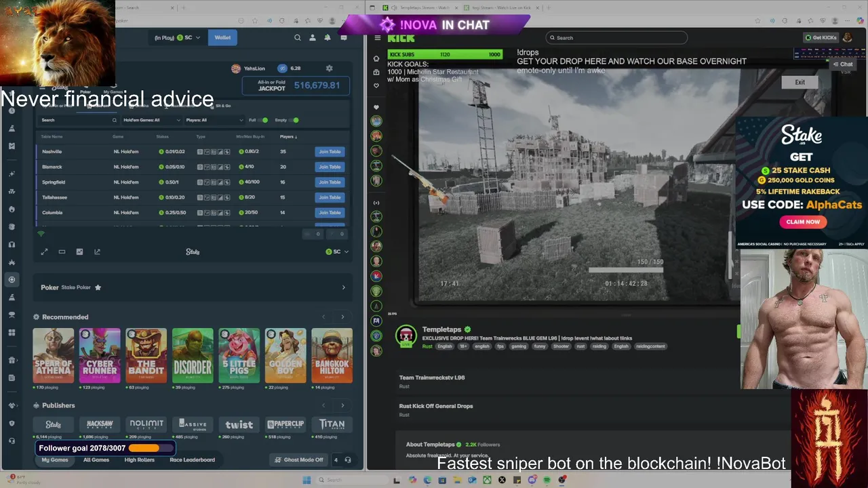Open the Hacksaw Gaming publisher tile
This screenshot has width=868, height=488.
click(x=100, y=424)
